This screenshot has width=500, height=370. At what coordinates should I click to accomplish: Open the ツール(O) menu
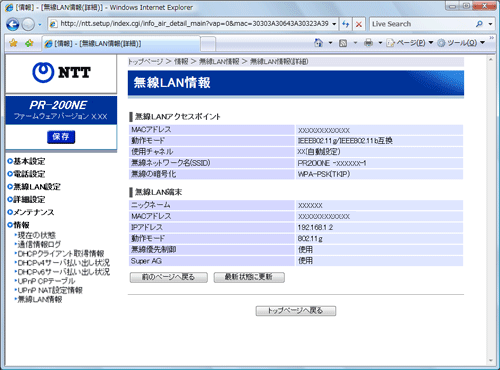[461, 43]
